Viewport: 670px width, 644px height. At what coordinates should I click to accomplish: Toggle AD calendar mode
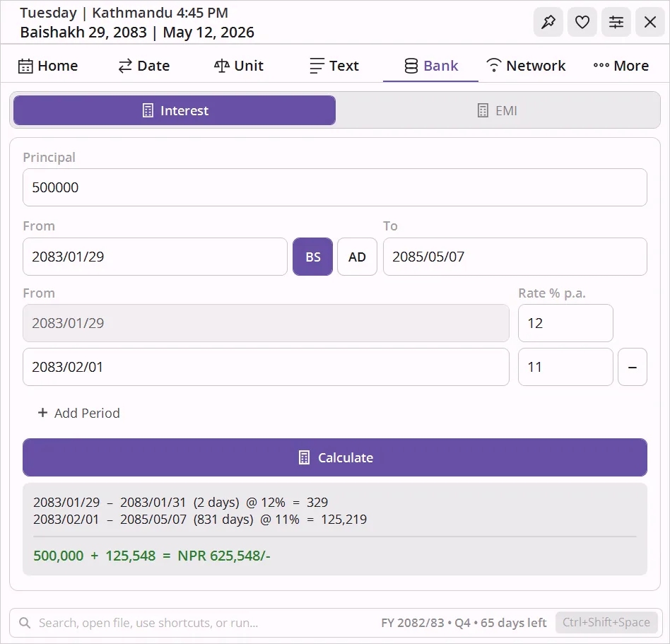coord(357,257)
